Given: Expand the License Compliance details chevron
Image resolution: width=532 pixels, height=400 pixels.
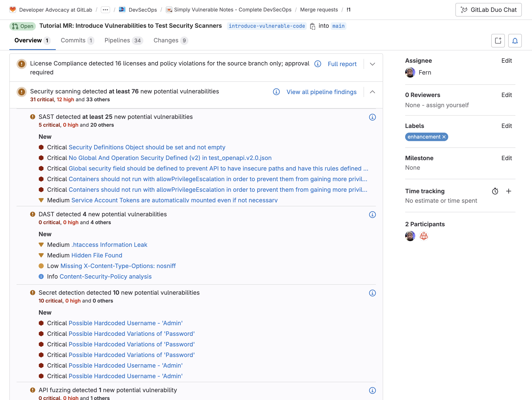Looking at the screenshot, I should tap(372, 64).
